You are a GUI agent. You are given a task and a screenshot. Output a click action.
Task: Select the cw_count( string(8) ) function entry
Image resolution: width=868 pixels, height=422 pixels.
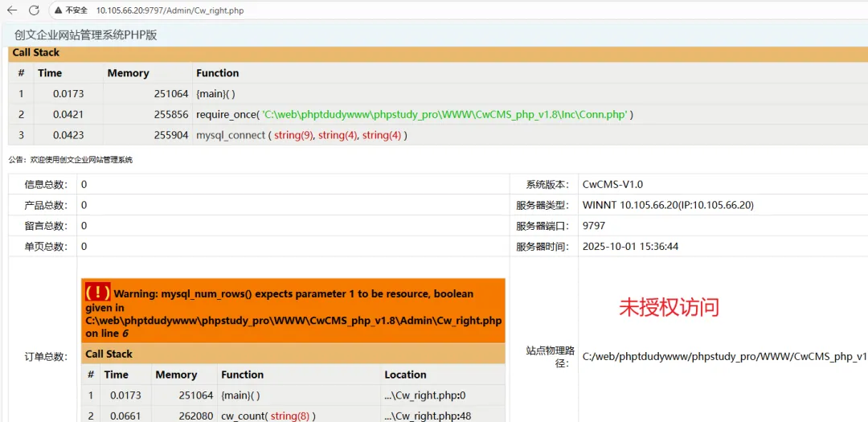click(268, 416)
